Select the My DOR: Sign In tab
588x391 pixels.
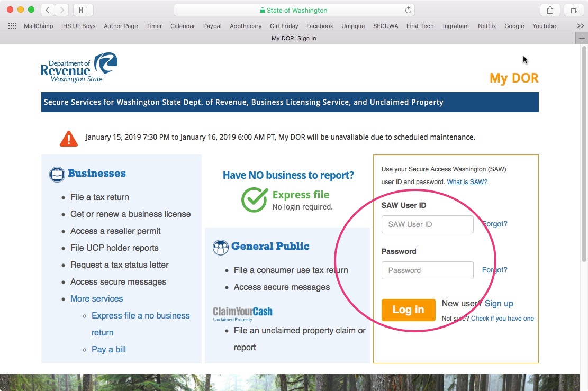[294, 38]
